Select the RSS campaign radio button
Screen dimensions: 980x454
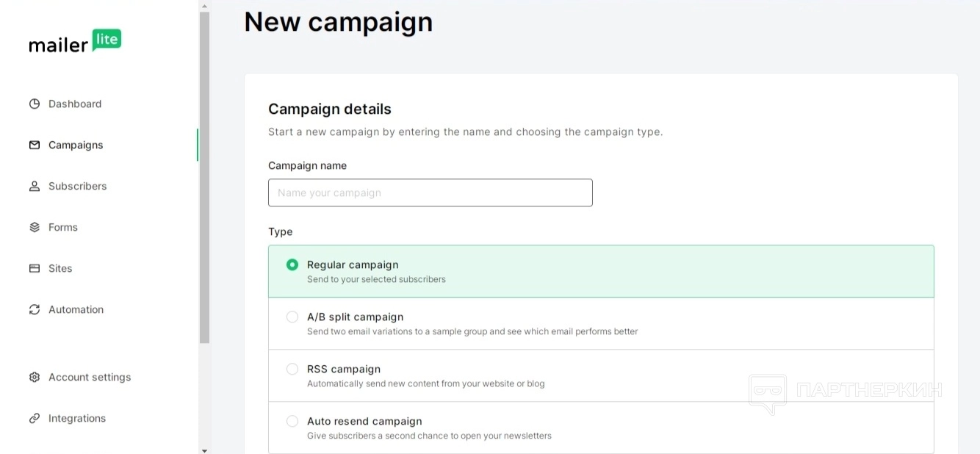292,369
